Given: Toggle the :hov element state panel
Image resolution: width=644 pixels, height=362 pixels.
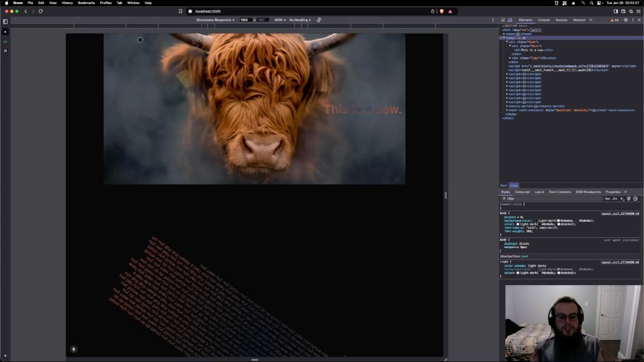Looking at the screenshot, I should point(608,199).
